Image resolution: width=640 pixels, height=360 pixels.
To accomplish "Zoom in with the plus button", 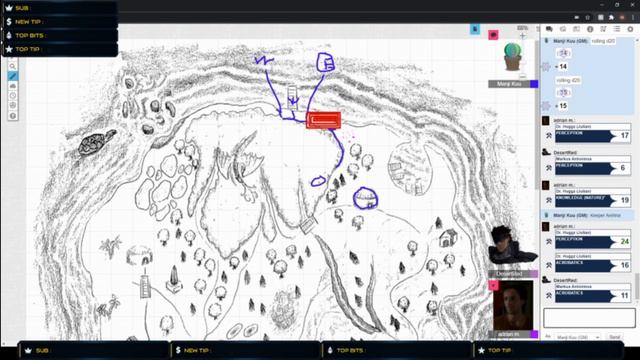I will (x=522, y=36).
